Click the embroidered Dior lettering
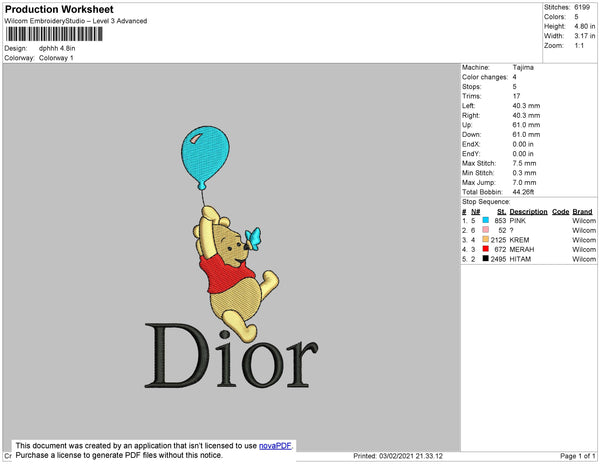Viewport: 600px width, 464px height. [x=231, y=356]
